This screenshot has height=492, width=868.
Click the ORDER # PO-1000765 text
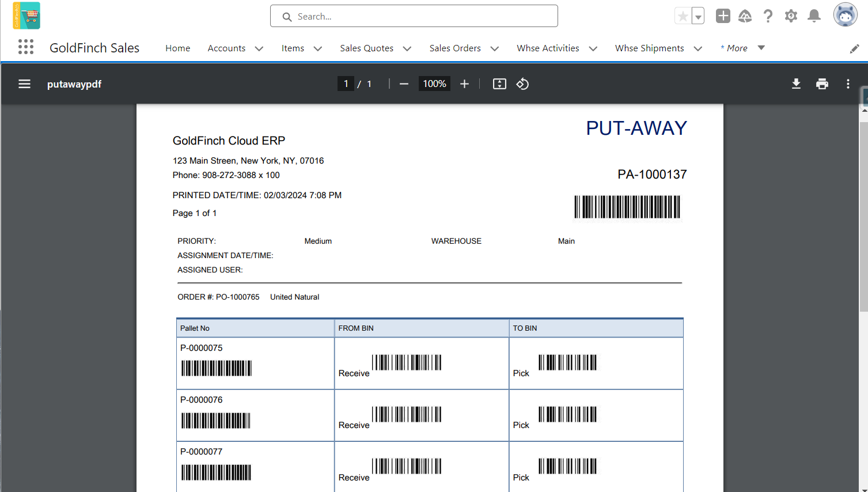click(x=218, y=297)
